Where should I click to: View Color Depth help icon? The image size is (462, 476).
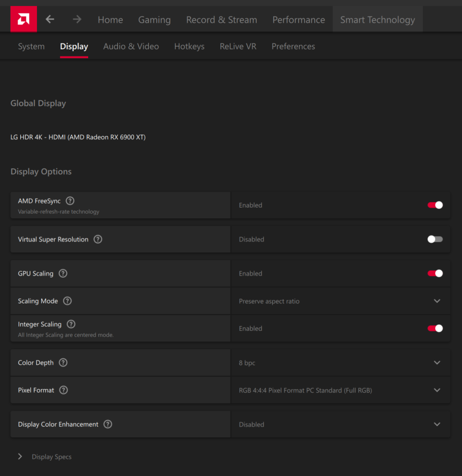click(63, 363)
